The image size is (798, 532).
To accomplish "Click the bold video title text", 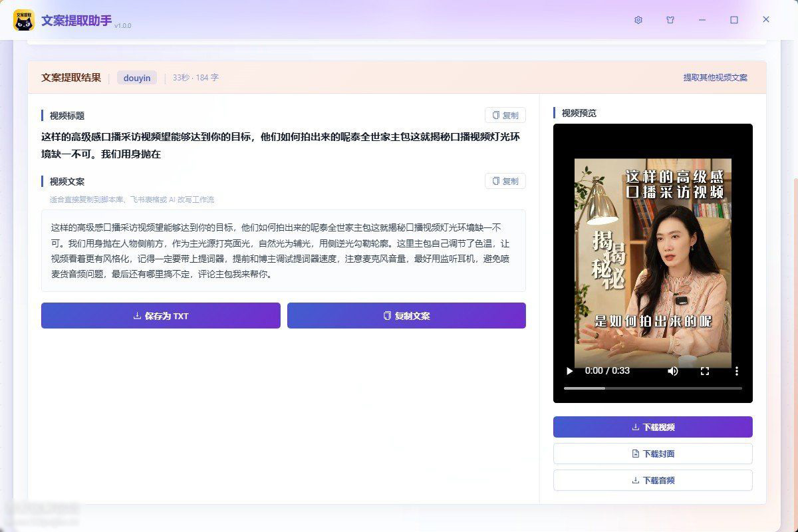I will pyautogui.click(x=281, y=145).
